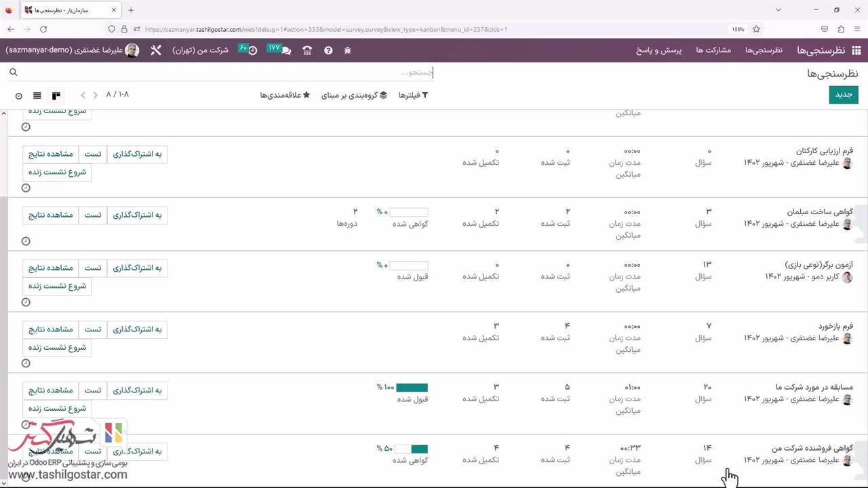Click the debug bug icon
Viewport: 868px width, 488px height.
coord(348,51)
